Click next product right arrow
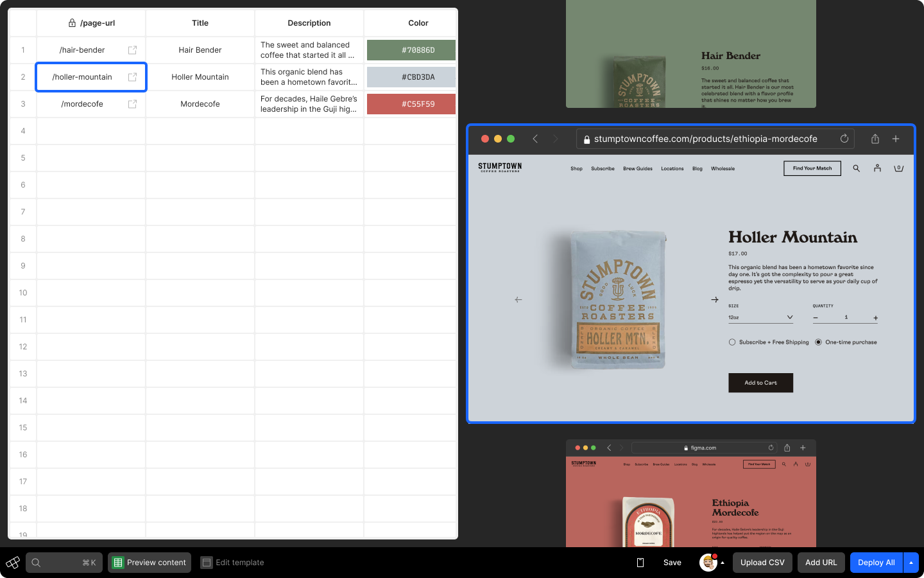Image resolution: width=924 pixels, height=578 pixels. click(715, 300)
